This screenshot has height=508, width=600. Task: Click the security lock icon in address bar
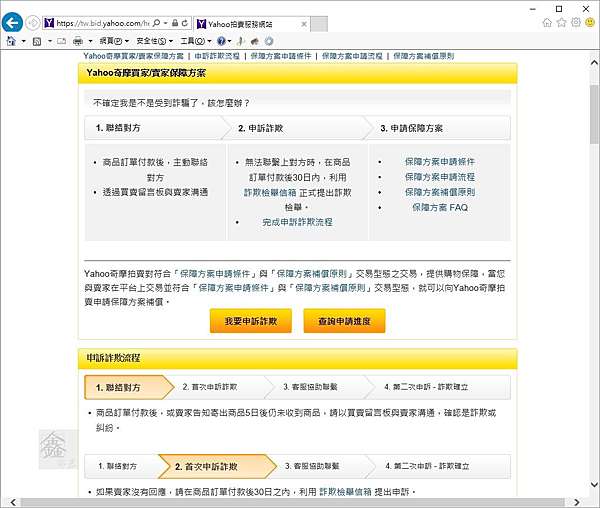click(x=175, y=23)
